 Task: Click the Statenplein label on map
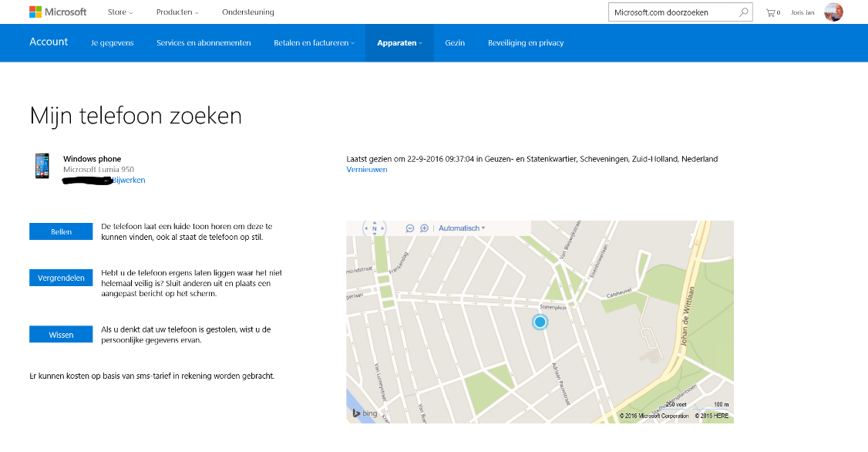[553, 306]
